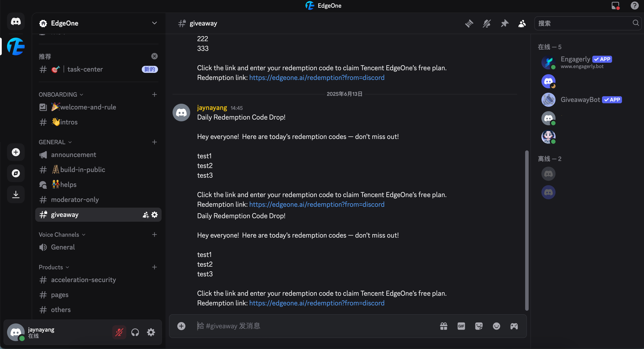The height and width of the screenshot is (349, 644).
Task: Open the build-in-public channel
Action: tap(99, 170)
